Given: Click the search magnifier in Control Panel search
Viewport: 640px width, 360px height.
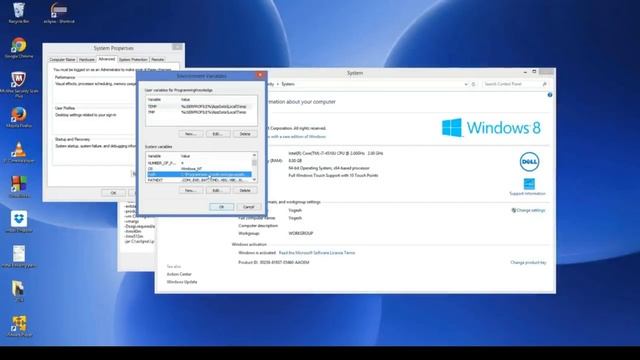Looking at the screenshot, I should [x=544, y=84].
